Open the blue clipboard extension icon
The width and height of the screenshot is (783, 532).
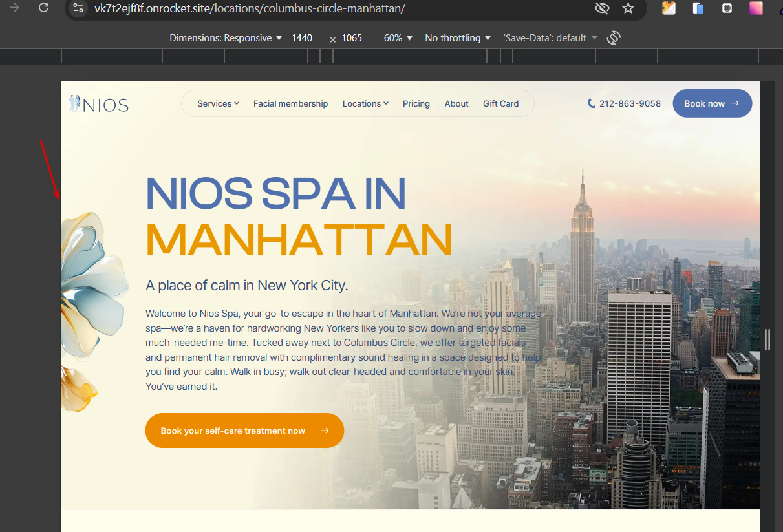pyautogui.click(x=698, y=8)
